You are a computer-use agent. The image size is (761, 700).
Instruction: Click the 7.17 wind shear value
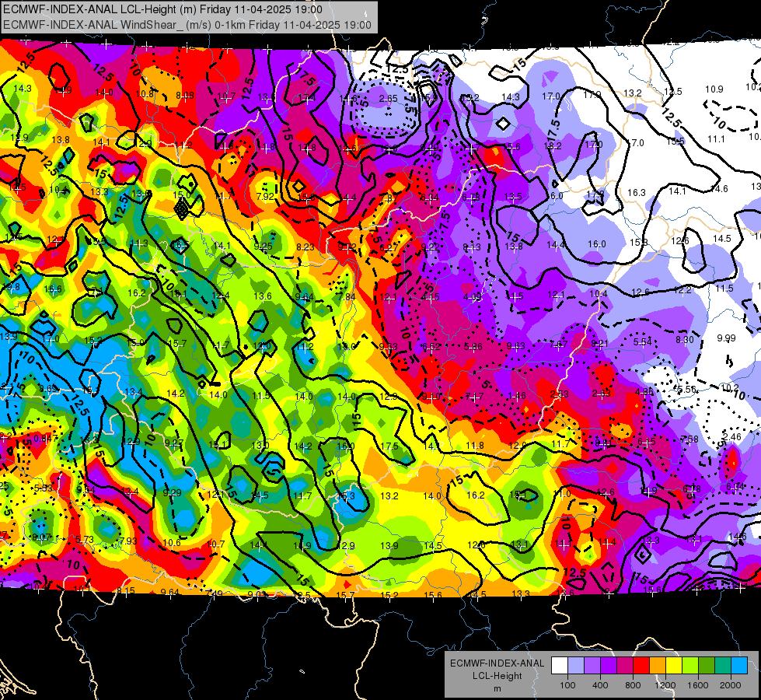click(474, 397)
